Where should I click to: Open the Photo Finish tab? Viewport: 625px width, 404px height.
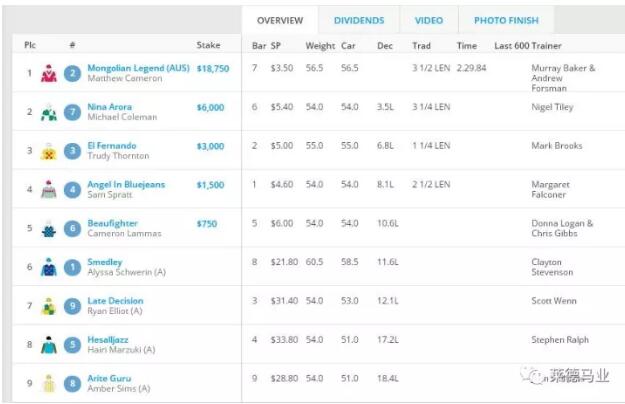[x=506, y=20]
